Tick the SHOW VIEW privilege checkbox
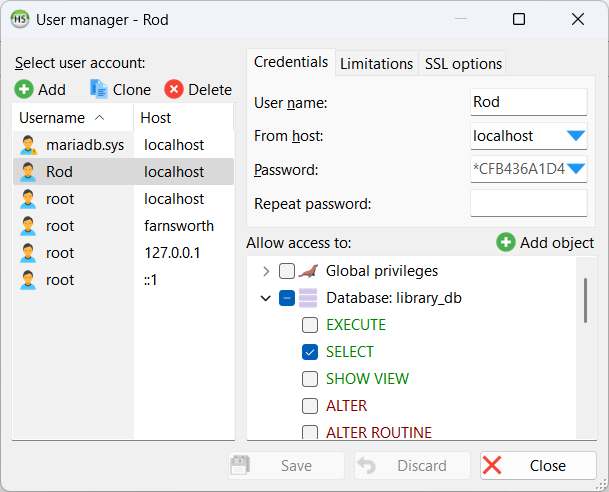This screenshot has width=609, height=492. point(310,379)
